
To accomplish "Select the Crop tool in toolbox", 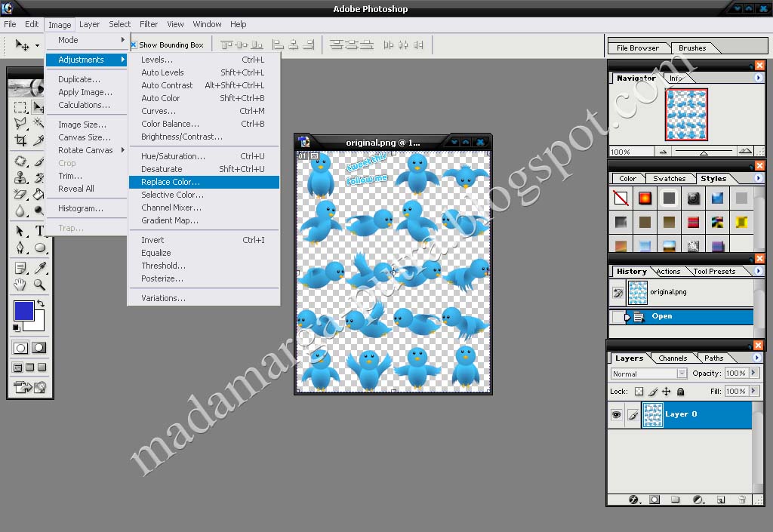I will [x=20, y=140].
